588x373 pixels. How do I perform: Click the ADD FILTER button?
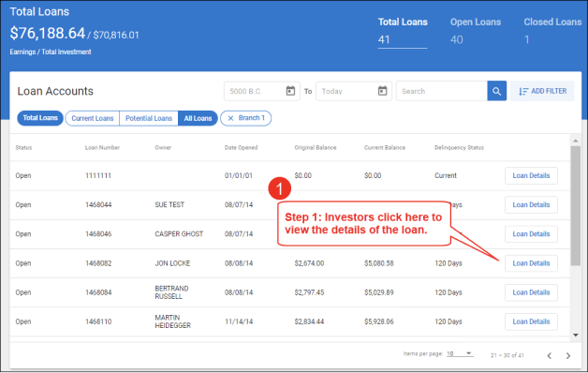[x=542, y=91]
